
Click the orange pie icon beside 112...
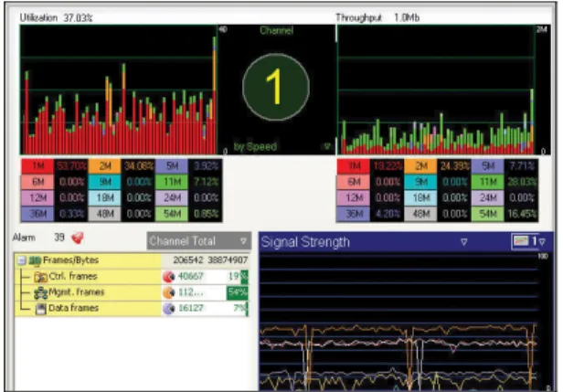[168, 292]
